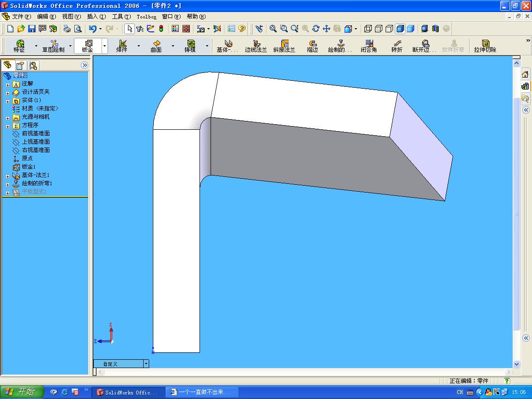Image resolution: width=532 pixels, height=399 pixels.
Task: Select Zoom to Area tool
Action: click(284, 29)
